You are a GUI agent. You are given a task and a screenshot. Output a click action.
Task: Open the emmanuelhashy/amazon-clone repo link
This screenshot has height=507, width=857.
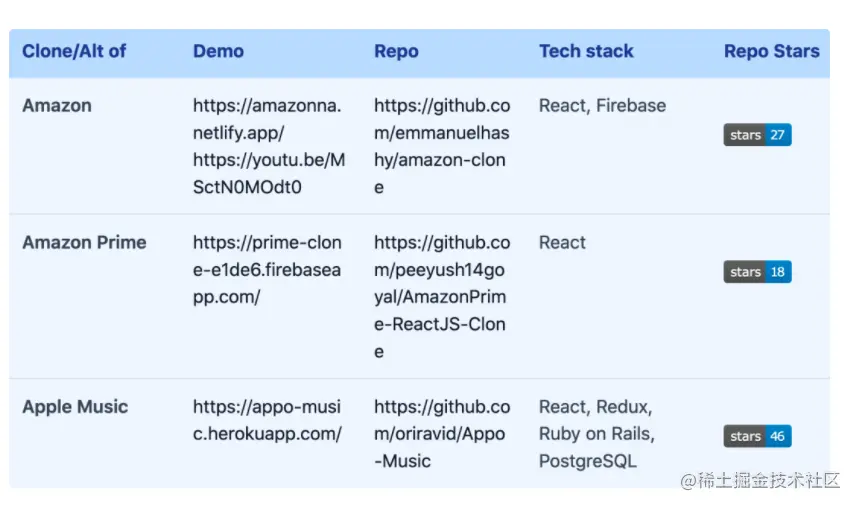[442, 146]
